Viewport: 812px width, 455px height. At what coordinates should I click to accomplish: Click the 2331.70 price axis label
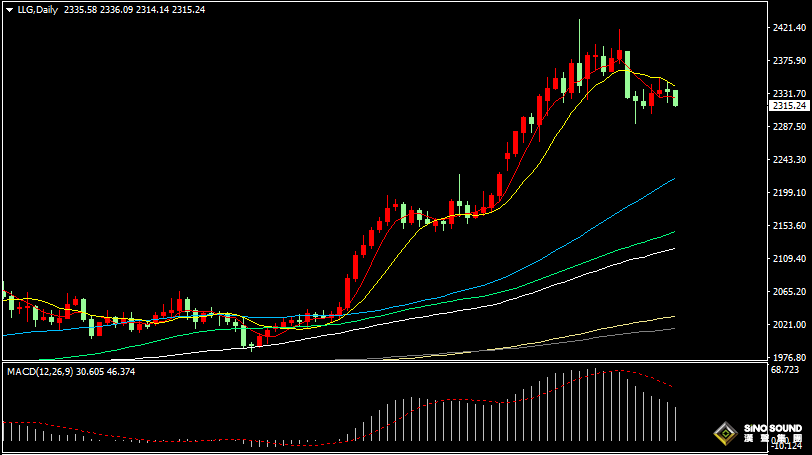coord(789,93)
